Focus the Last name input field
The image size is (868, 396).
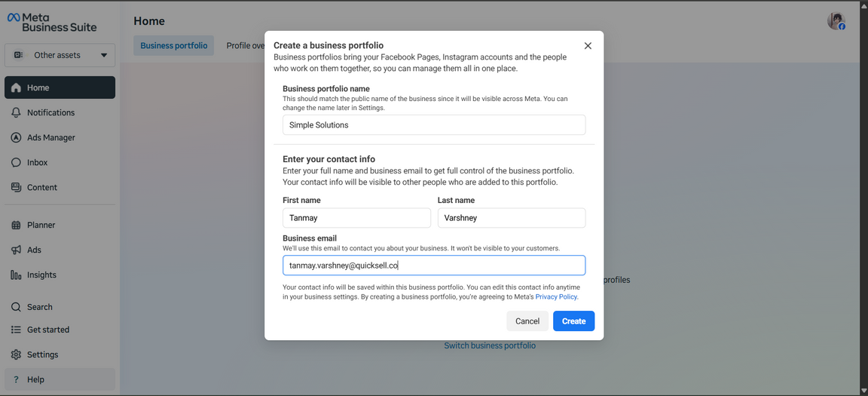[x=512, y=218]
